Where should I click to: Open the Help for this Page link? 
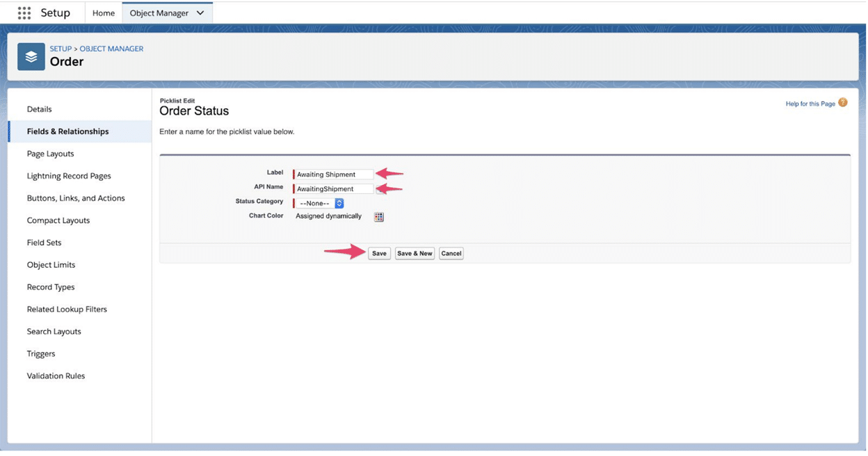point(810,104)
